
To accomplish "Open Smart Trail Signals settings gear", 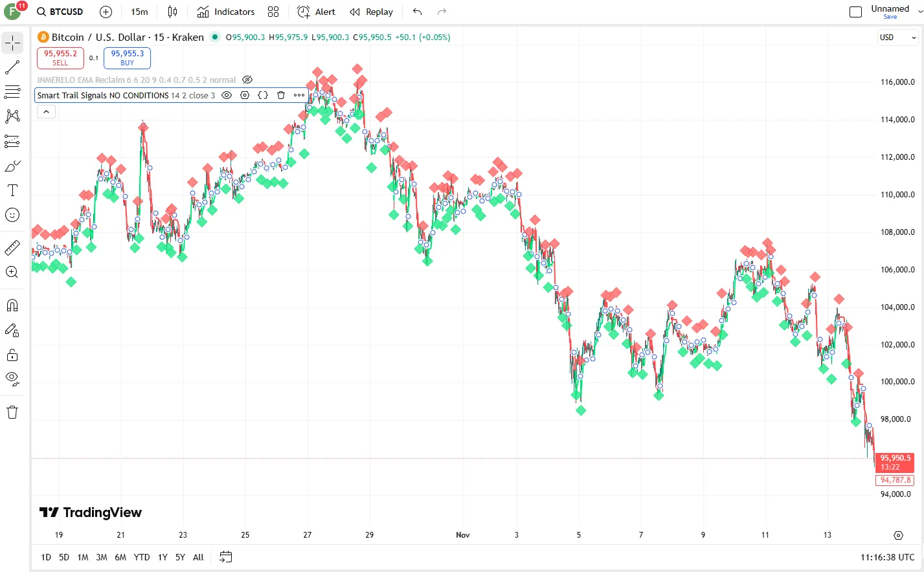I will tap(245, 95).
